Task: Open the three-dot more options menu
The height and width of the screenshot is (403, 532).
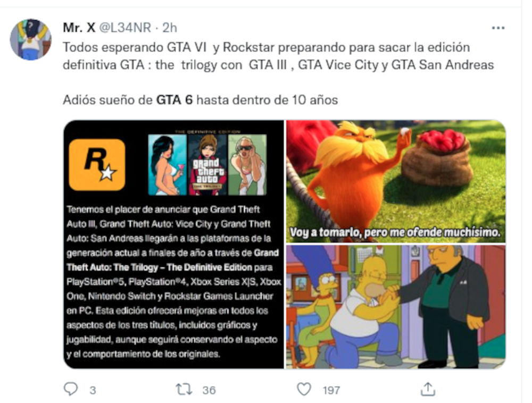Action: click(498, 28)
